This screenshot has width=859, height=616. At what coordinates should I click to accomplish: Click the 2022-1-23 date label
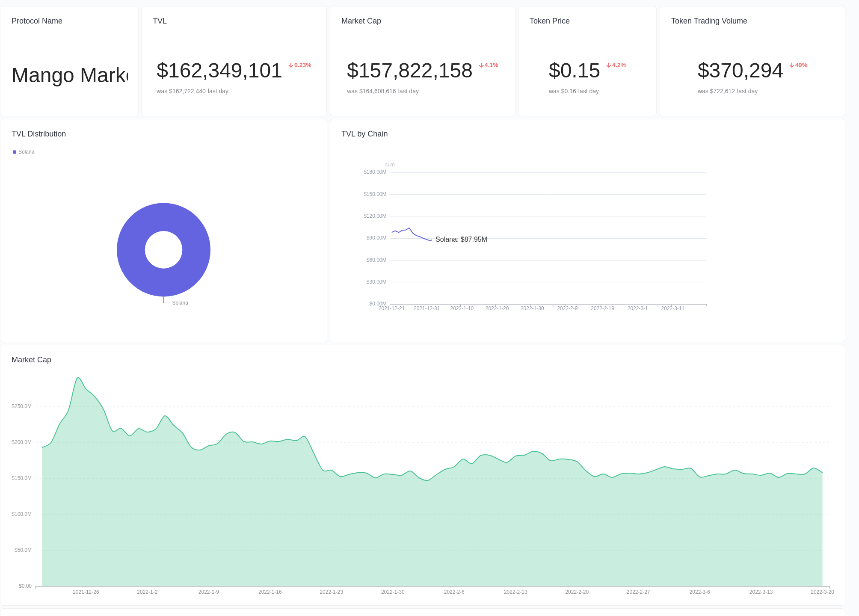(332, 592)
